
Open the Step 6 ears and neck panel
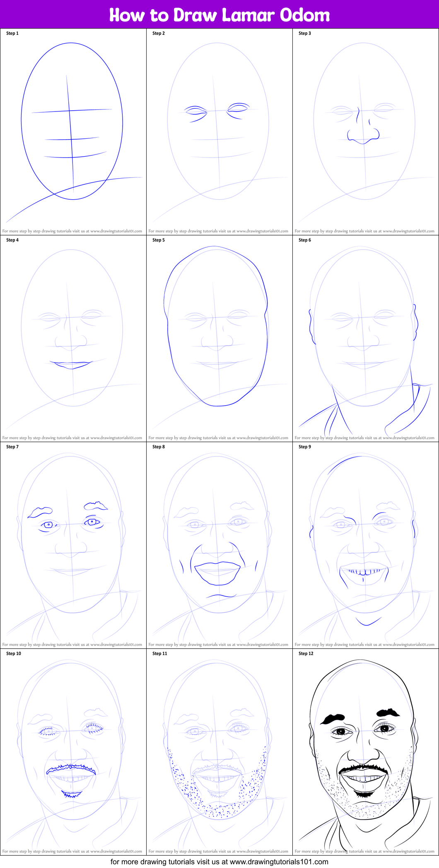coord(366,338)
